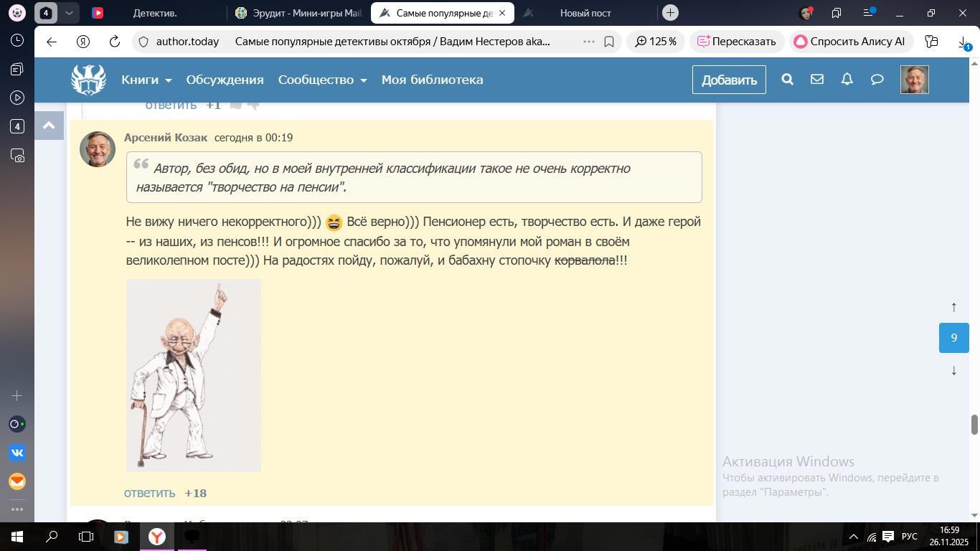Reload the page with refresh icon
Viewport: 980px width, 551px height.
[115, 42]
